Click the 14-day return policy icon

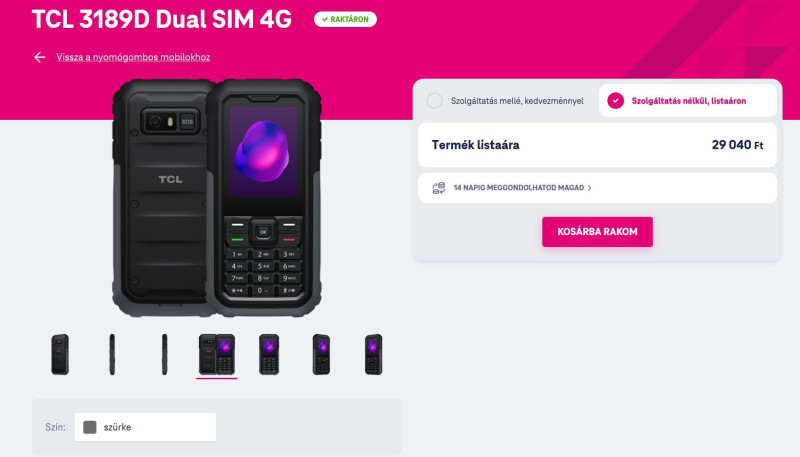point(438,188)
